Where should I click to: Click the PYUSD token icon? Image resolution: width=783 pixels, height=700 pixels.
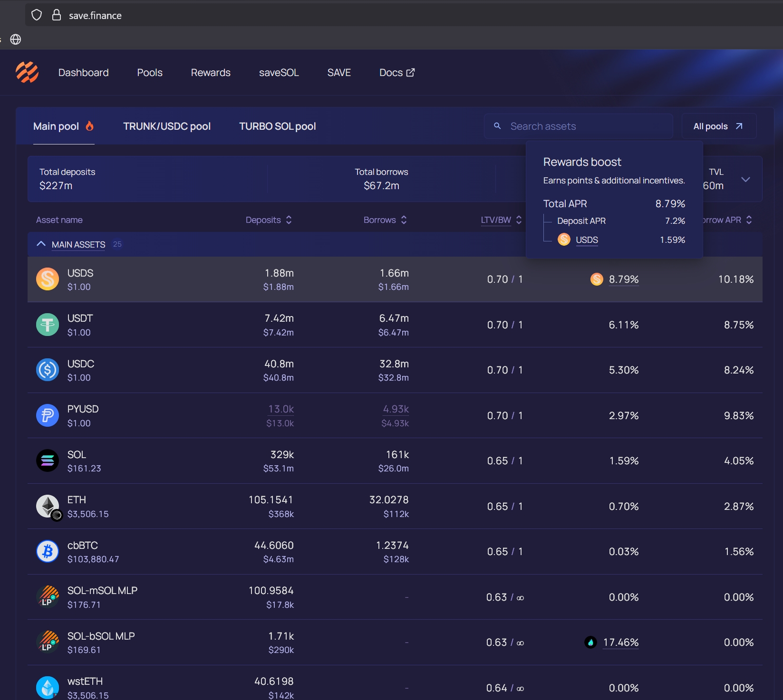(48, 416)
